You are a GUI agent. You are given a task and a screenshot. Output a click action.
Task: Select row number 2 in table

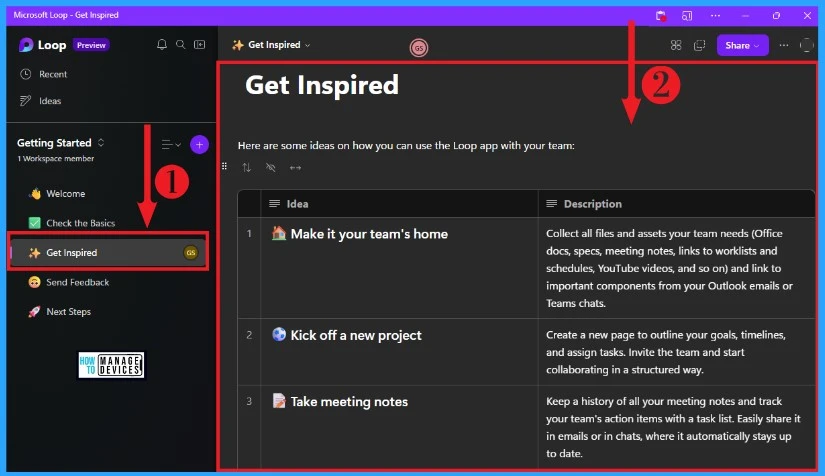(x=249, y=335)
